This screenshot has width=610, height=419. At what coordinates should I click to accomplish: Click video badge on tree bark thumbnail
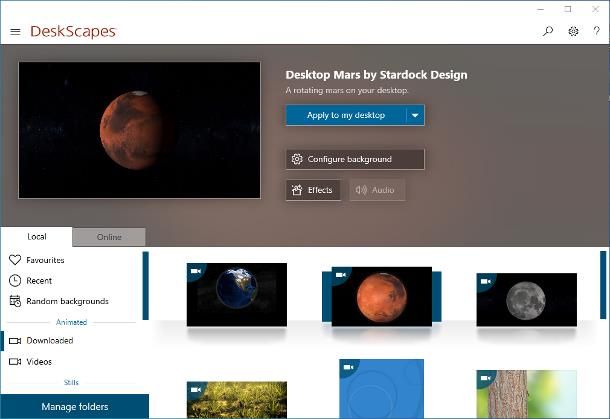(486, 378)
